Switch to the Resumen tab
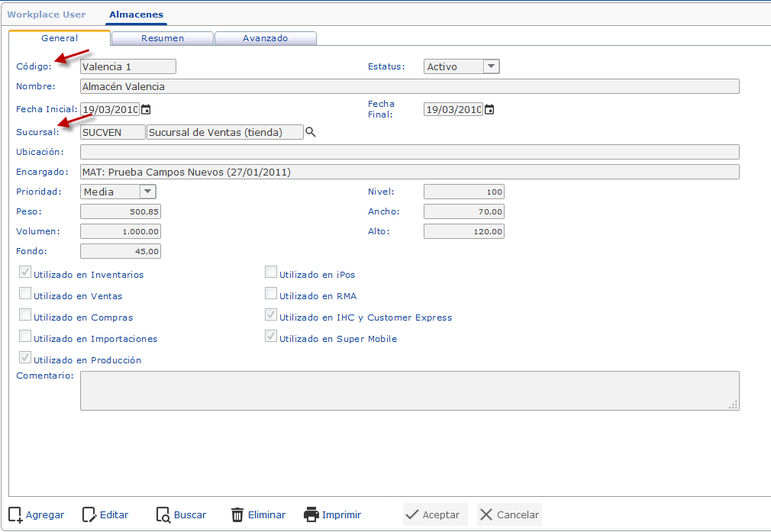The width and height of the screenshot is (771, 532). 162,37
